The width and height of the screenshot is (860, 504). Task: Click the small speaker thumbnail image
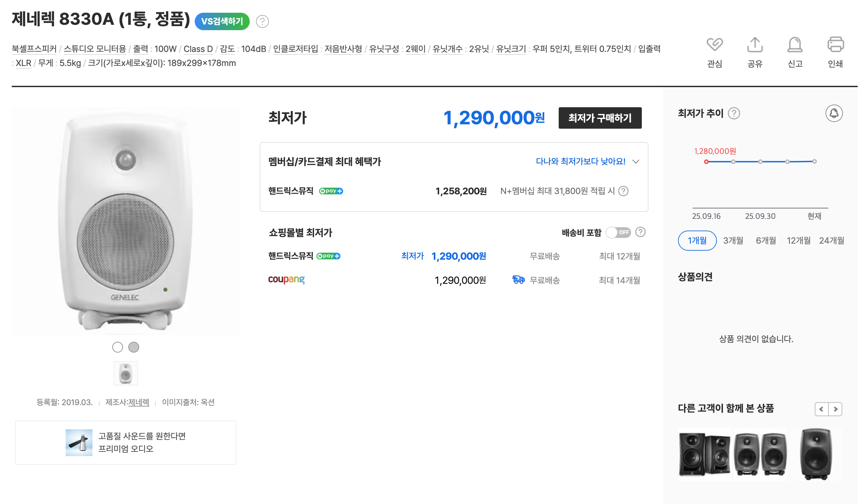click(x=126, y=373)
